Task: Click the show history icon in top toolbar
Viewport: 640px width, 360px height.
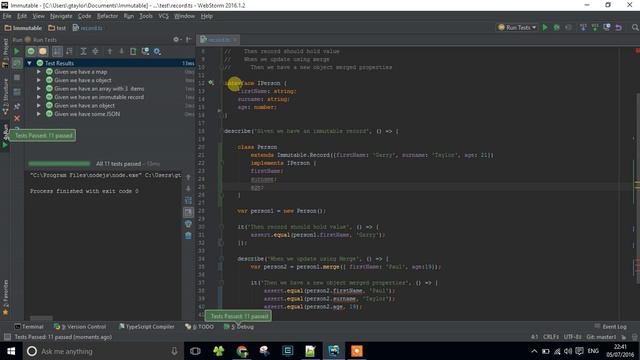Action: tap(607, 27)
